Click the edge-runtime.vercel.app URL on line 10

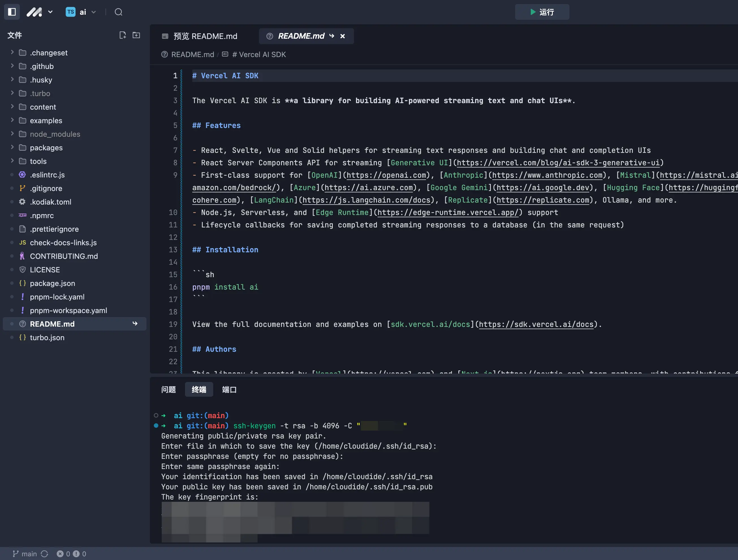[x=448, y=212]
